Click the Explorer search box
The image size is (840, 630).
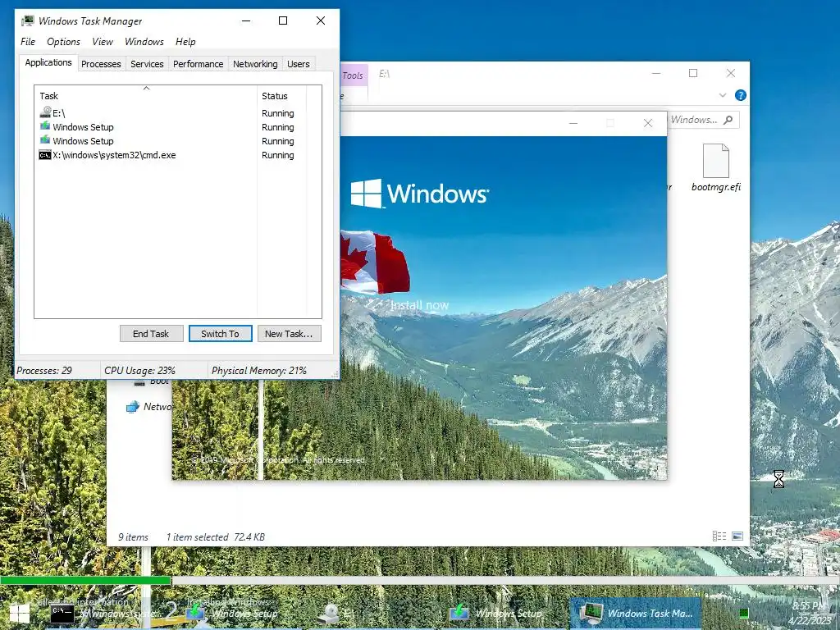pyautogui.click(x=703, y=120)
